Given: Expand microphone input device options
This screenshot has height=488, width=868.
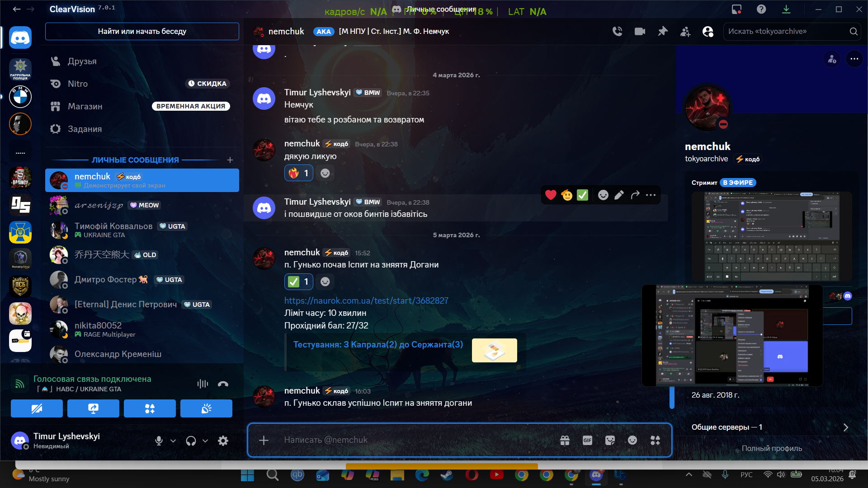Looking at the screenshot, I should coord(173,441).
